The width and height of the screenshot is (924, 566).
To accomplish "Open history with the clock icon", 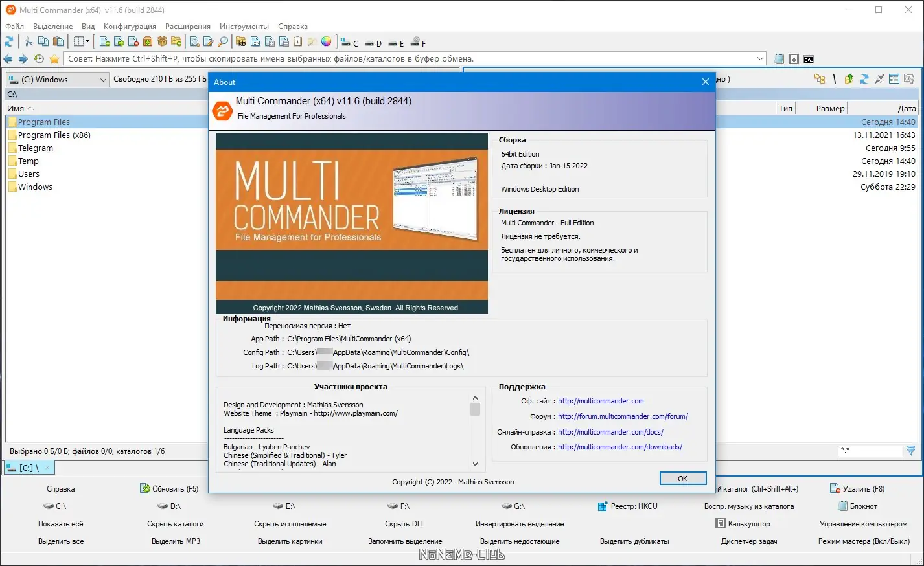I will 39,59.
